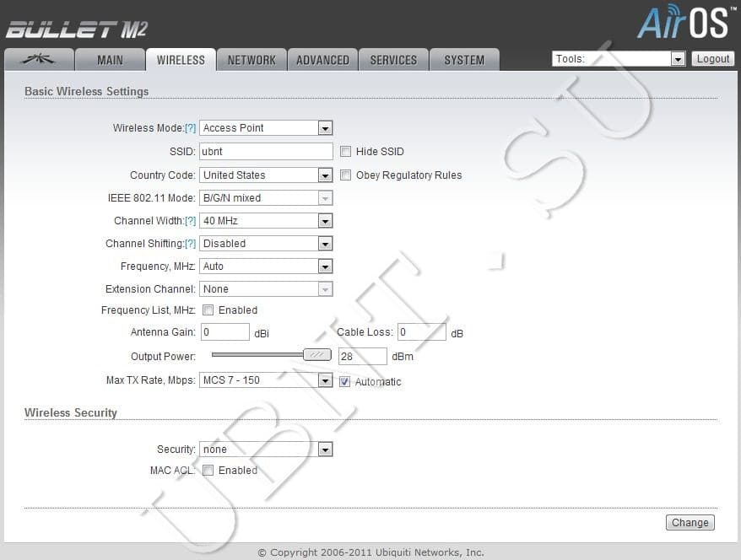Check Obey Regulatory Rules
The image size is (741, 560).
(345, 175)
